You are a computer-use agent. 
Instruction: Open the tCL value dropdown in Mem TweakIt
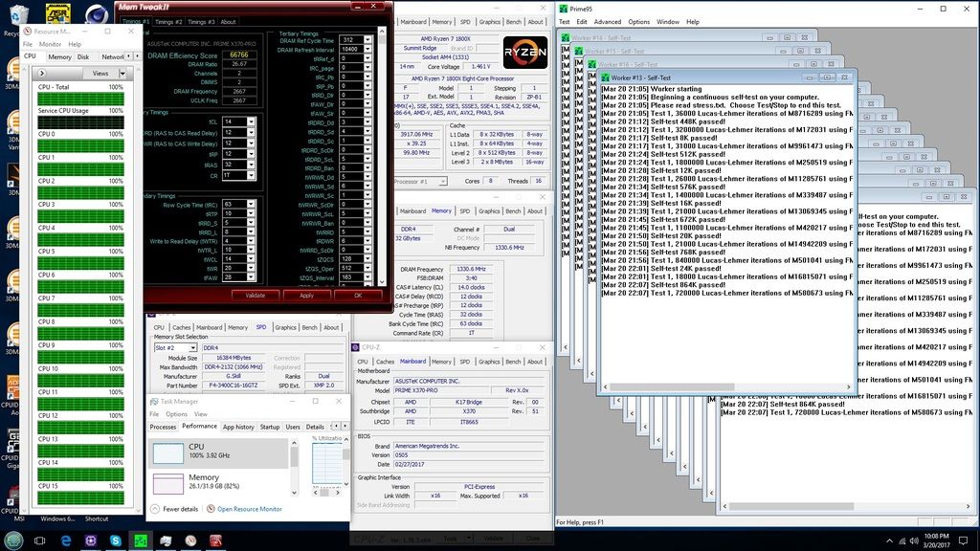251,121
